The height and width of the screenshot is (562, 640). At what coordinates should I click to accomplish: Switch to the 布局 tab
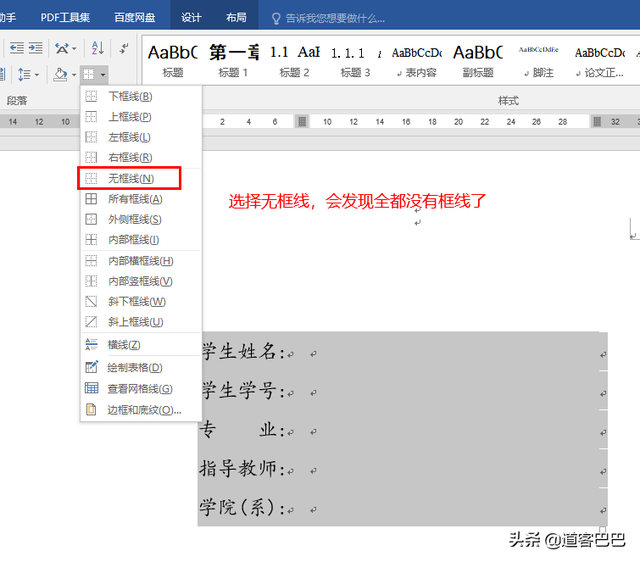click(x=236, y=18)
